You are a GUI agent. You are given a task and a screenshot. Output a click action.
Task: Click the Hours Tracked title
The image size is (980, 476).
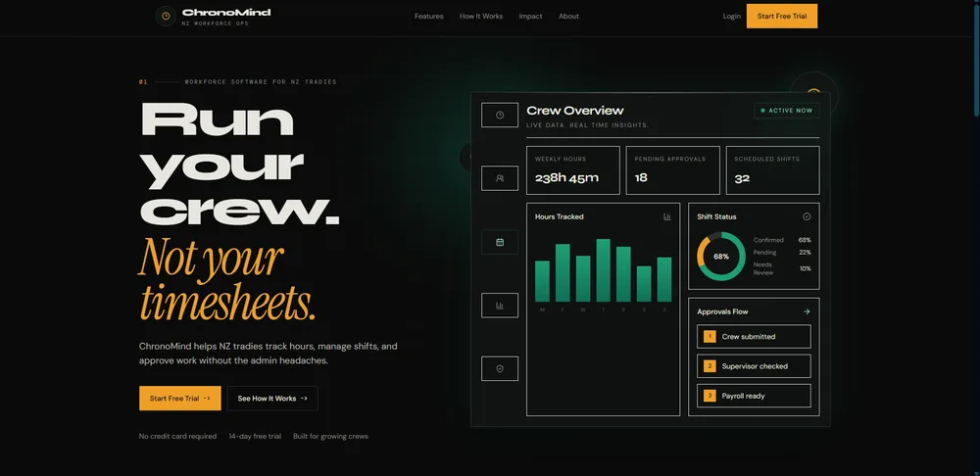pyautogui.click(x=560, y=216)
